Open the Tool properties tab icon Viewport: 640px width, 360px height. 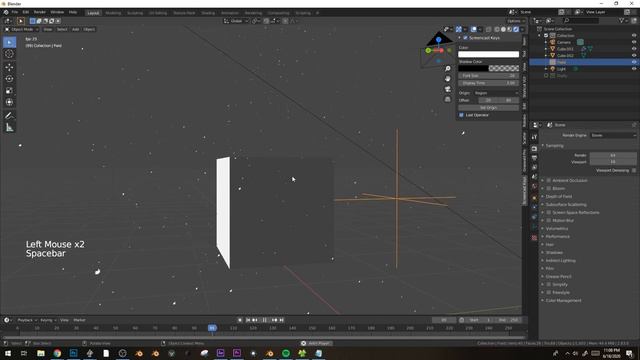(x=534, y=137)
